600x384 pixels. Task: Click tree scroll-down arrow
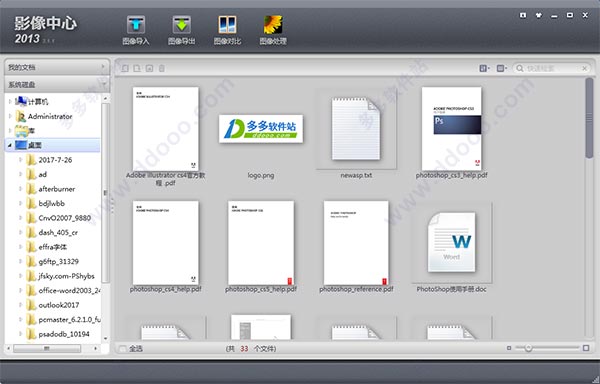105,338
